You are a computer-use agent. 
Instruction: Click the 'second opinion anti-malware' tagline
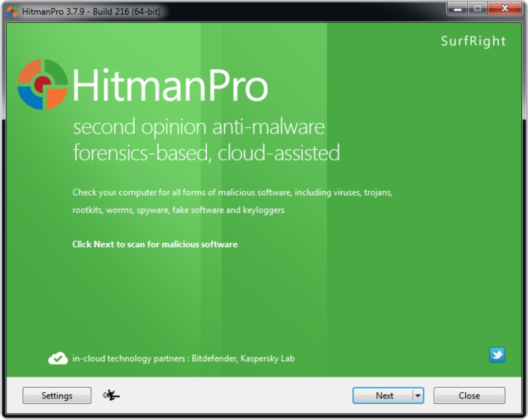point(199,127)
